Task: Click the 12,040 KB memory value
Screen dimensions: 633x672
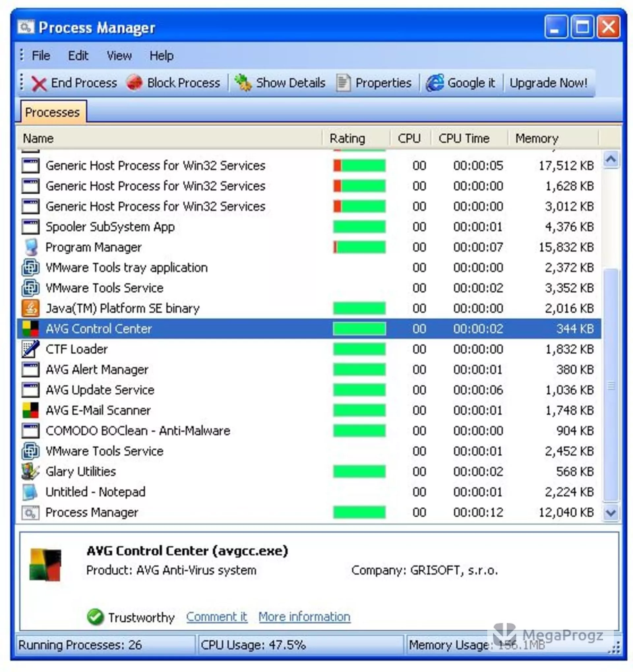Action: click(x=566, y=513)
